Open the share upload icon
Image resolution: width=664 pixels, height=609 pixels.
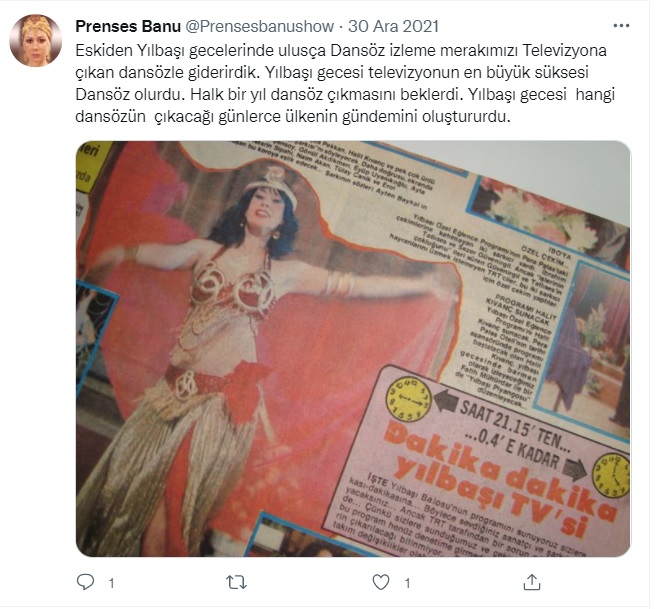pos(531,582)
